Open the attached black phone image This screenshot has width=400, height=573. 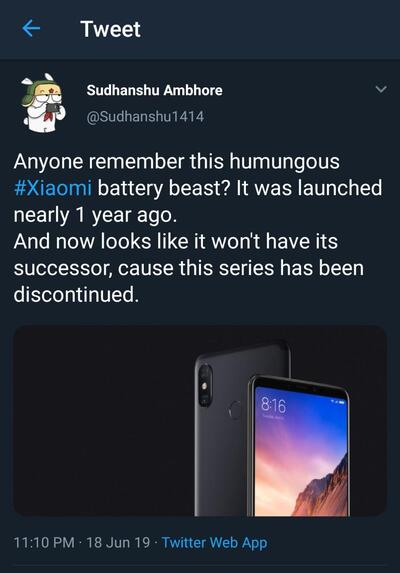click(200, 421)
